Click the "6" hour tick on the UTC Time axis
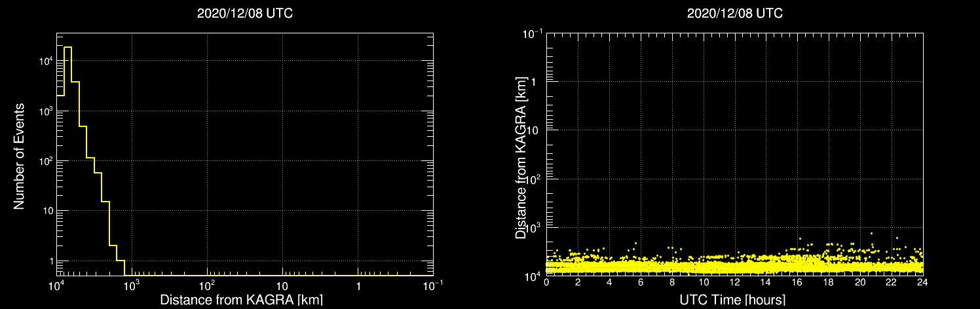Image resolution: width=980 pixels, height=309 pixels. coord(641,283)
